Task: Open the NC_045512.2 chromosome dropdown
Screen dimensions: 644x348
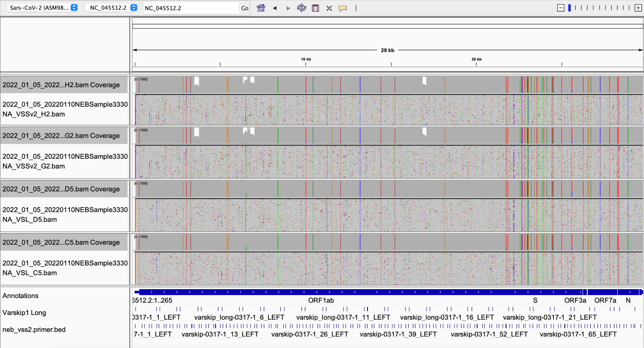Action: (112, 8)
